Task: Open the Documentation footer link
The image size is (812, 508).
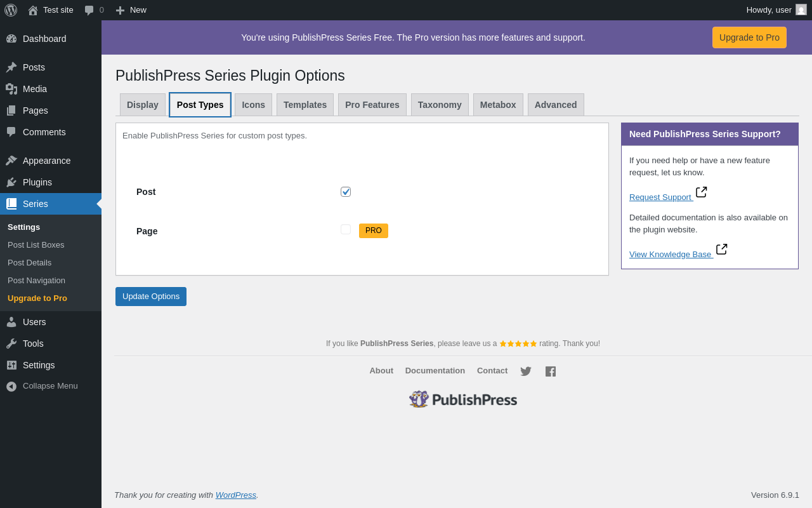Action: click(x=435, y=371)
